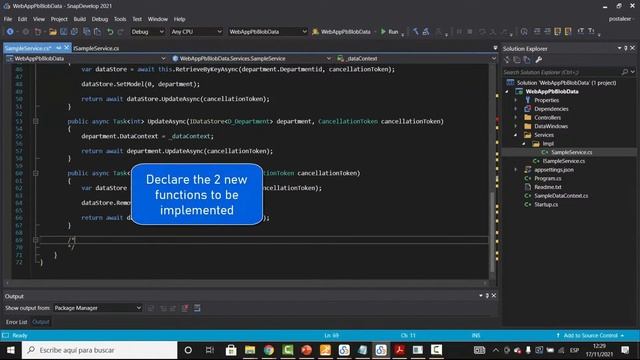Click the green Run button
640x360 pixels.
(x=389, y=32)
